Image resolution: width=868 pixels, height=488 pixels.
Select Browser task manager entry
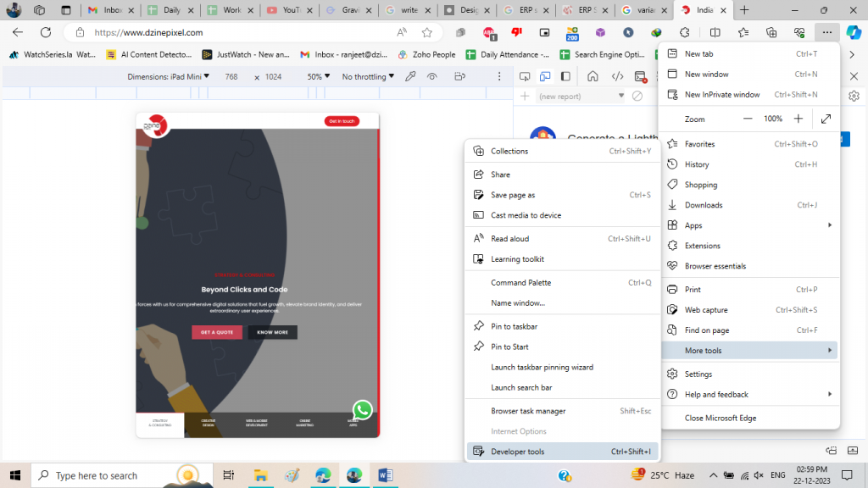click(563, 411)
